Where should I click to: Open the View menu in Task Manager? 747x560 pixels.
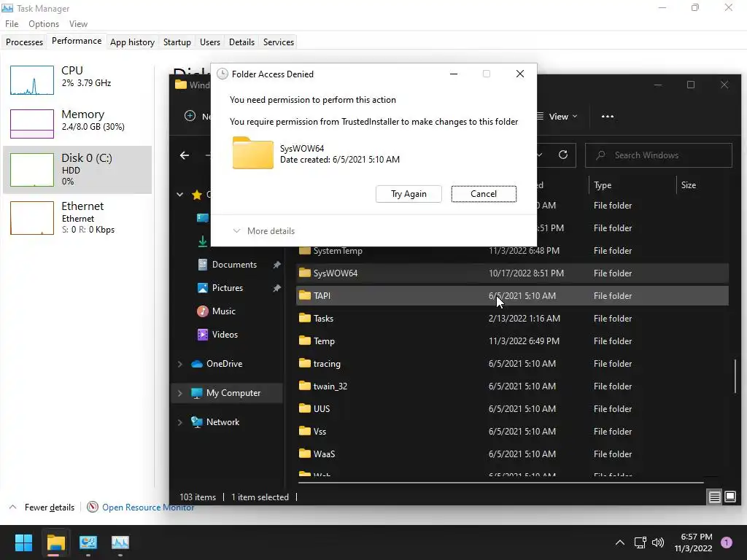click(x=78, y=24)
